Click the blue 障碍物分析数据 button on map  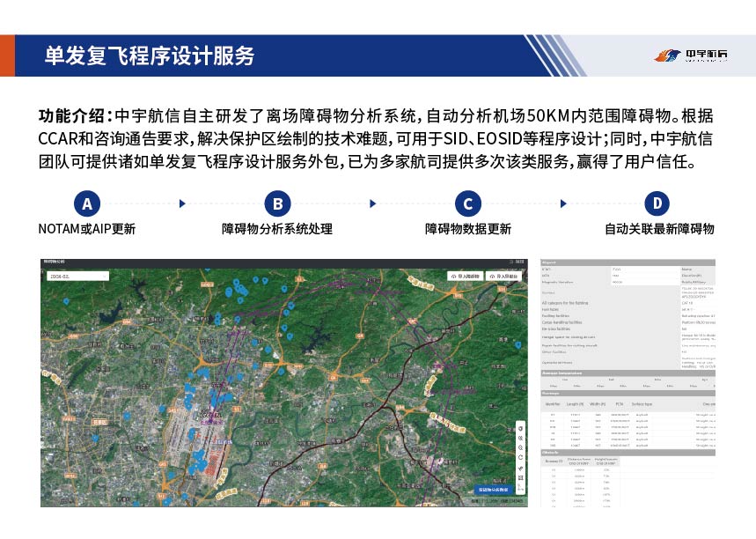point(493,490)
